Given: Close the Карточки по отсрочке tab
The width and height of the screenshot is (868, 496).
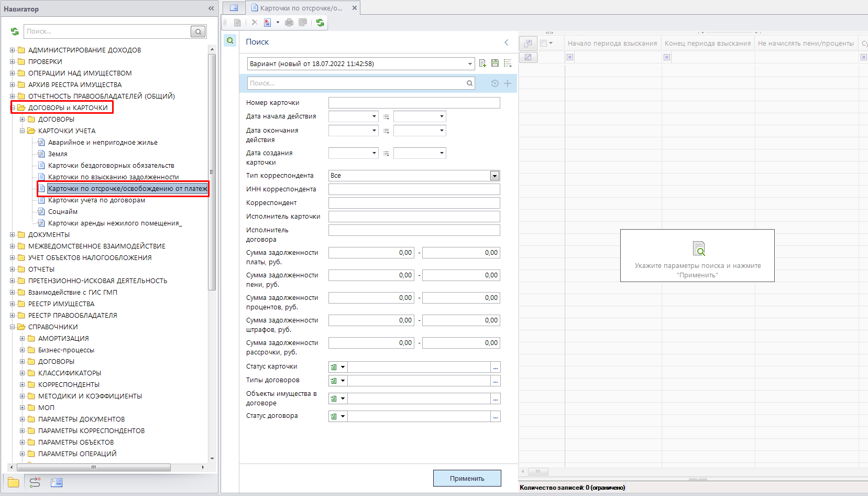Looking at the screenshot, I should 355,8.
